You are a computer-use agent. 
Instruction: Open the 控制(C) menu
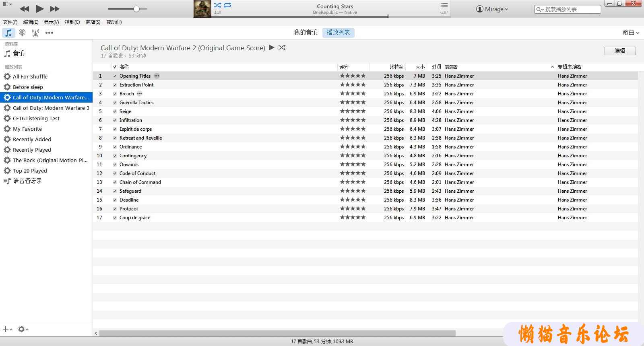(x=72, y=22)
